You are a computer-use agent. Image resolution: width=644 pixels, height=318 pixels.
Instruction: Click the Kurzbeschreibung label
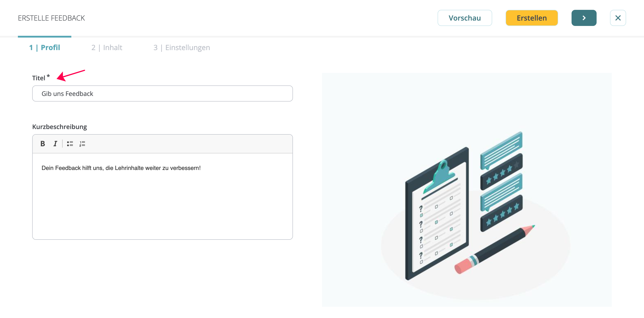click(59, 127)
